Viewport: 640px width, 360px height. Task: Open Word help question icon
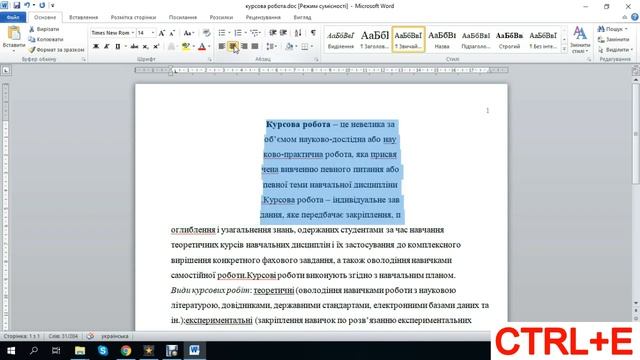point(635,17)
